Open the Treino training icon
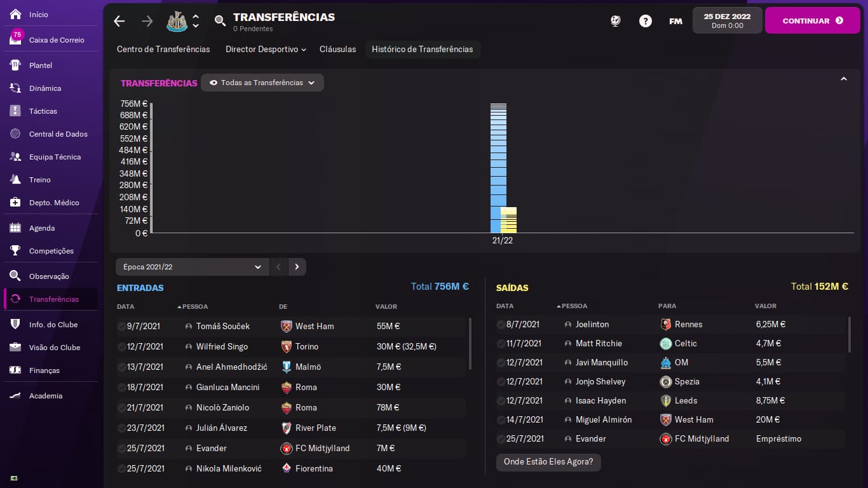 pos(16,179)
